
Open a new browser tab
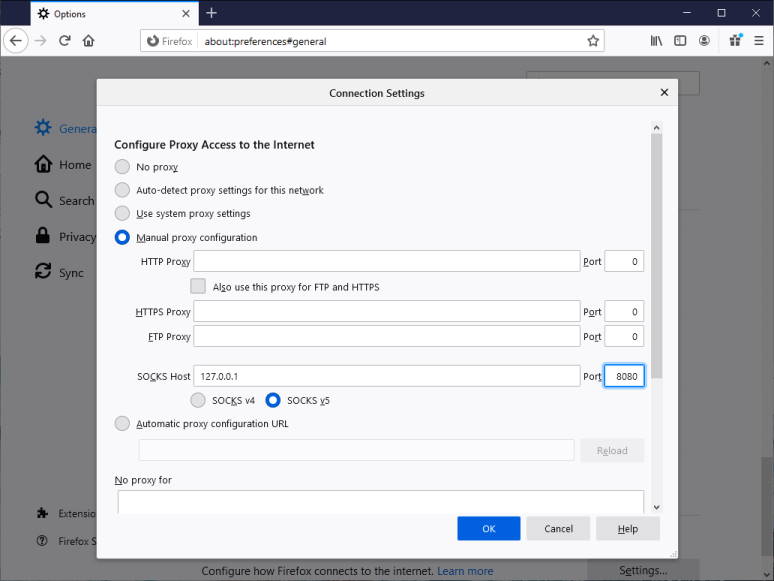[x=211, y=13]
